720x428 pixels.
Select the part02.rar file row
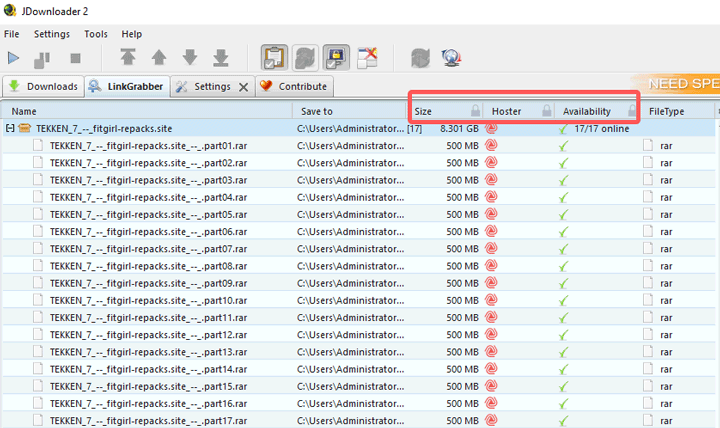click(358, 163)
